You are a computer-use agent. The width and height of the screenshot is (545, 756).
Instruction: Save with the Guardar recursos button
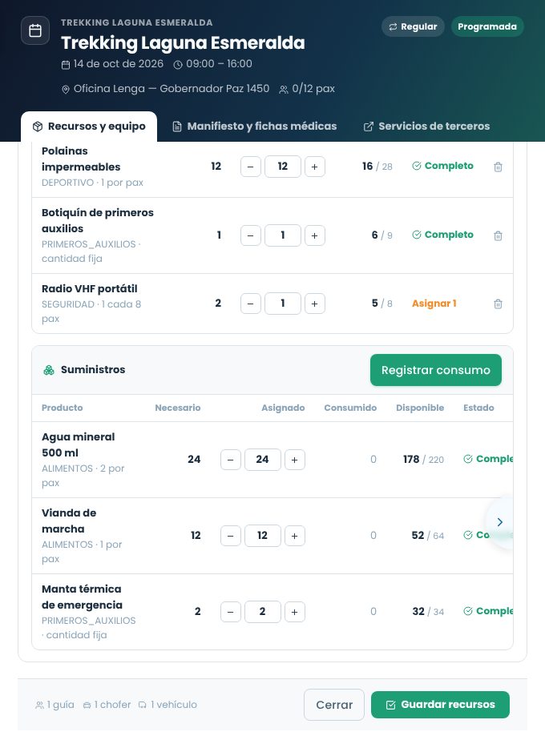(440, 705)
